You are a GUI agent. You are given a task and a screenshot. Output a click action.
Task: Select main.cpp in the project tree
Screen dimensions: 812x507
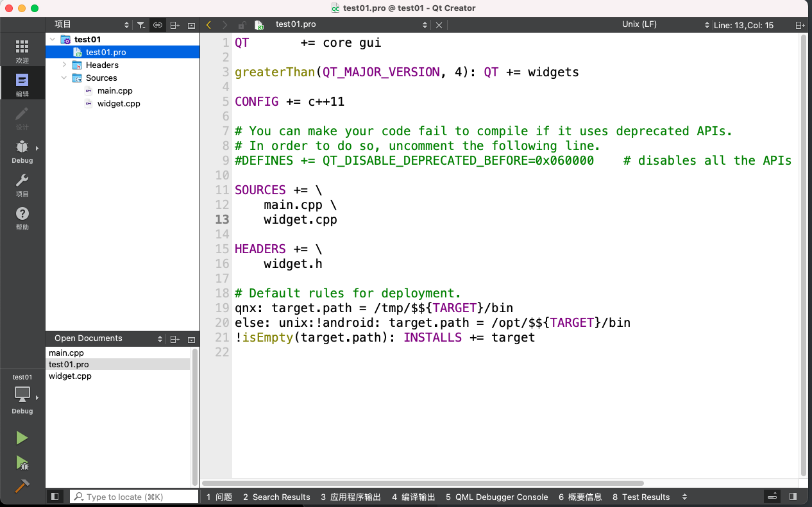pyautogui.click(x=115, y=91)
